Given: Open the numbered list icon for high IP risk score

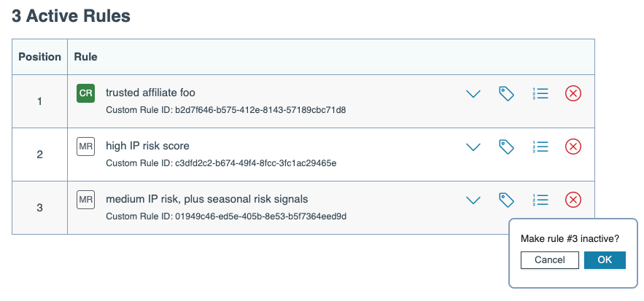Looking at the screenshot, I should pos(540,146).
